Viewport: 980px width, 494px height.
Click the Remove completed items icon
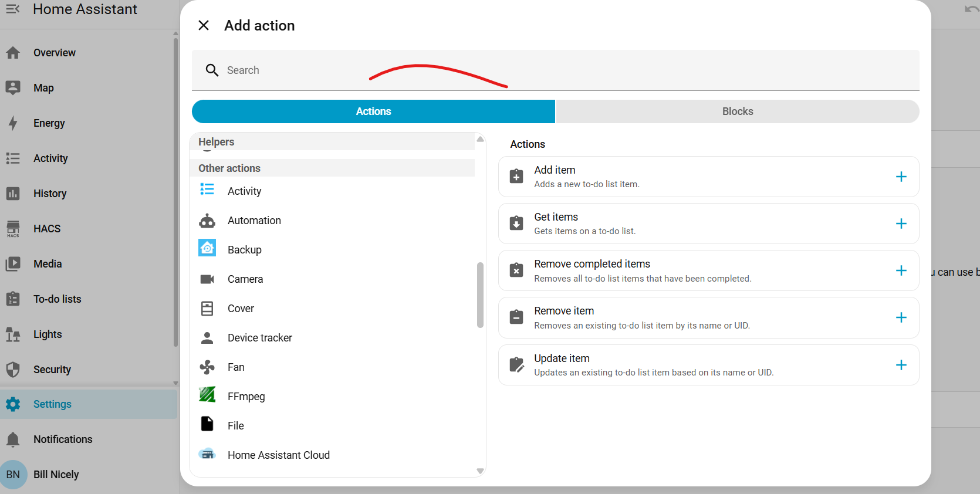[x=516, y=270]
